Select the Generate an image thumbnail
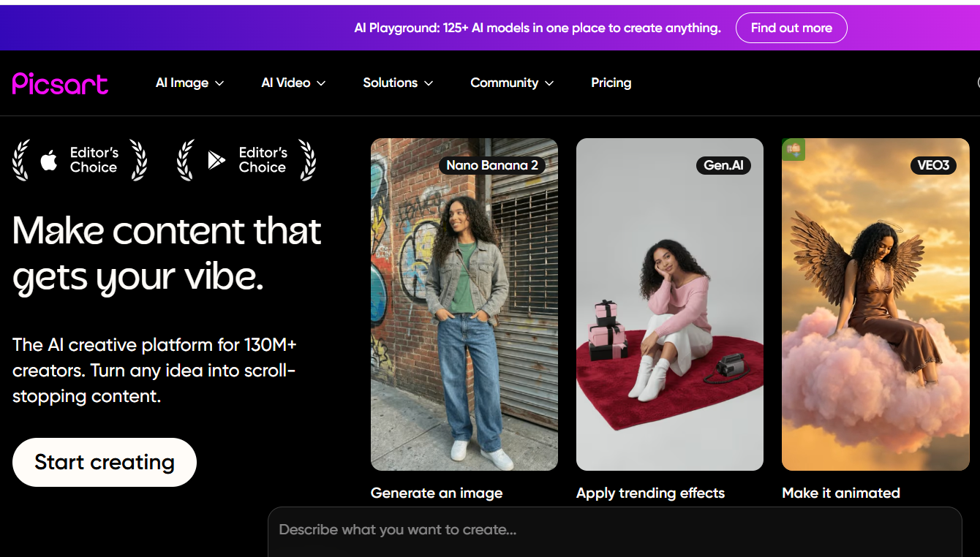This screenshot has height=557, width=980. point(464,304)
